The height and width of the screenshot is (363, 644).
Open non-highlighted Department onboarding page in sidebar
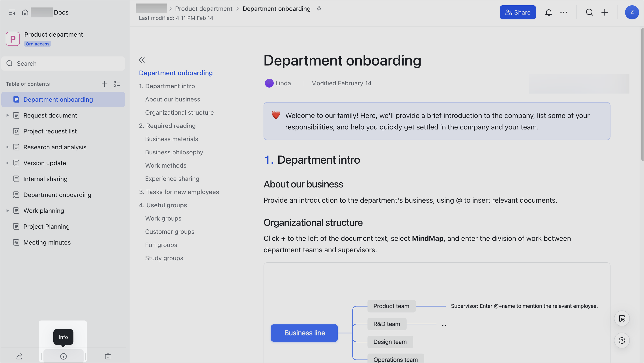57,195
